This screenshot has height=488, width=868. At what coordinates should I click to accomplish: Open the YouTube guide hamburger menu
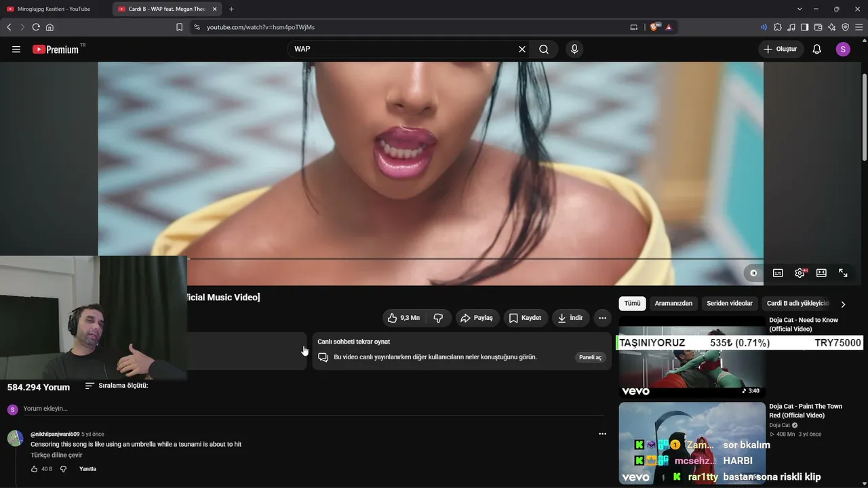(x=16, y=49)
